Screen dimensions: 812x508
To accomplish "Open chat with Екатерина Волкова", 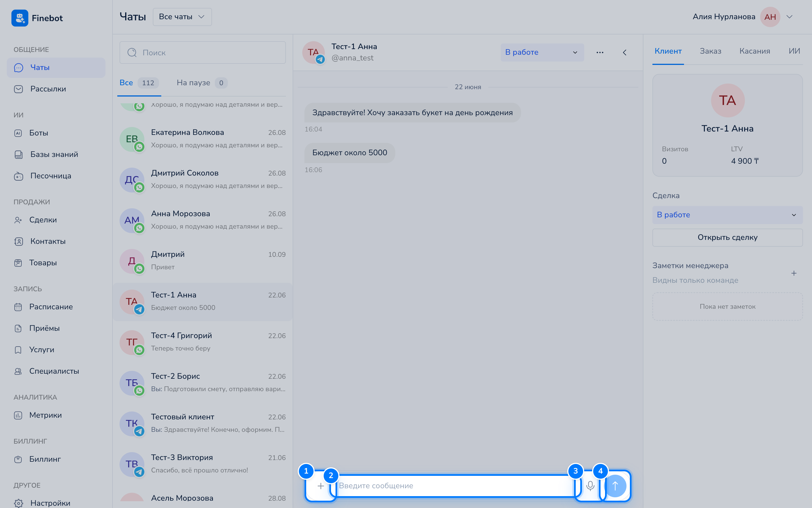I will click(x=203, y=139).
